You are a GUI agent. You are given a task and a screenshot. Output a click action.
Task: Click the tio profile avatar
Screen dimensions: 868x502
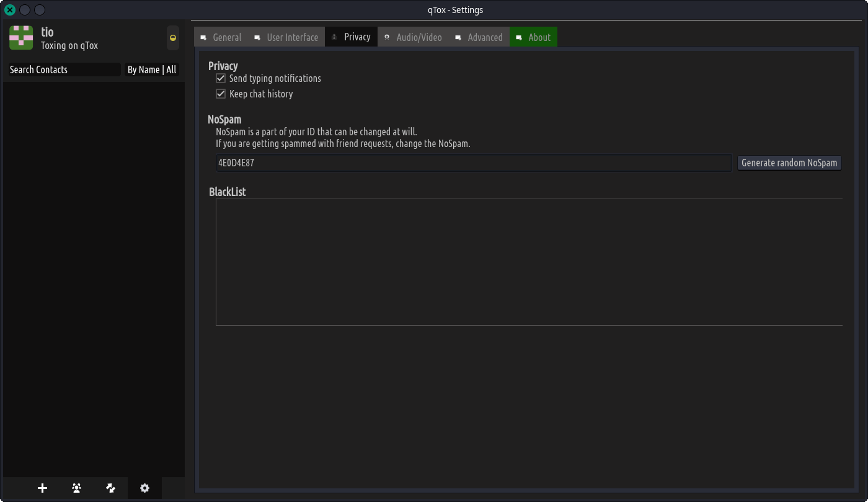21,38
